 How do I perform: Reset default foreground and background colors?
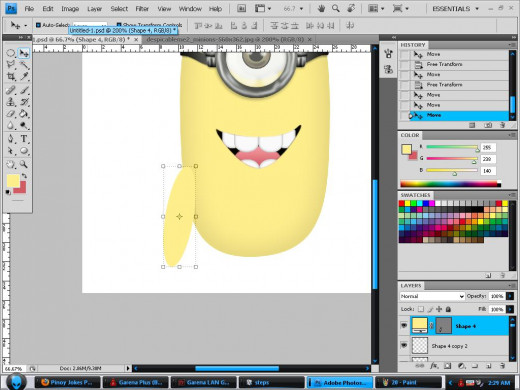coord(8,192)
